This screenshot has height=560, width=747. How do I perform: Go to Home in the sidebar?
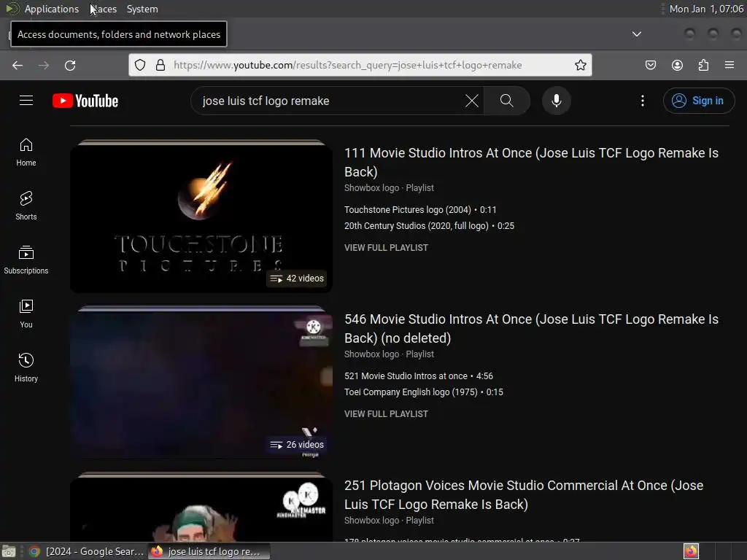[x=26, y=152]
